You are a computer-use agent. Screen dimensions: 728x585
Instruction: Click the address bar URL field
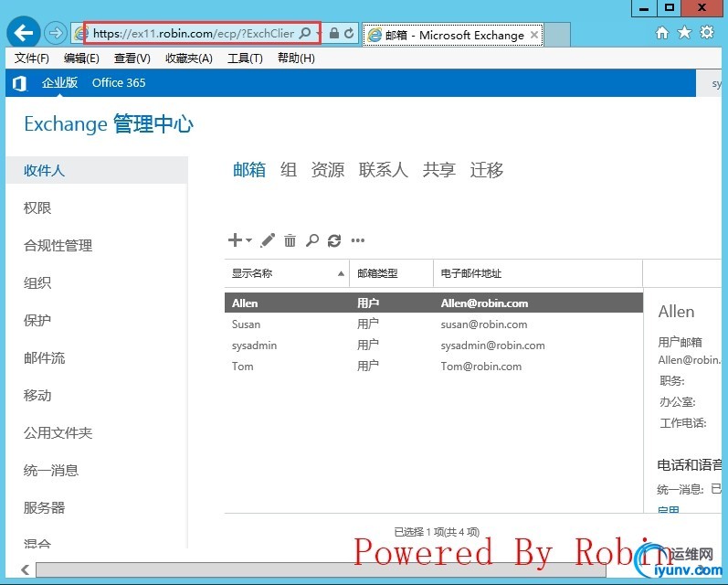pos(193,34)
